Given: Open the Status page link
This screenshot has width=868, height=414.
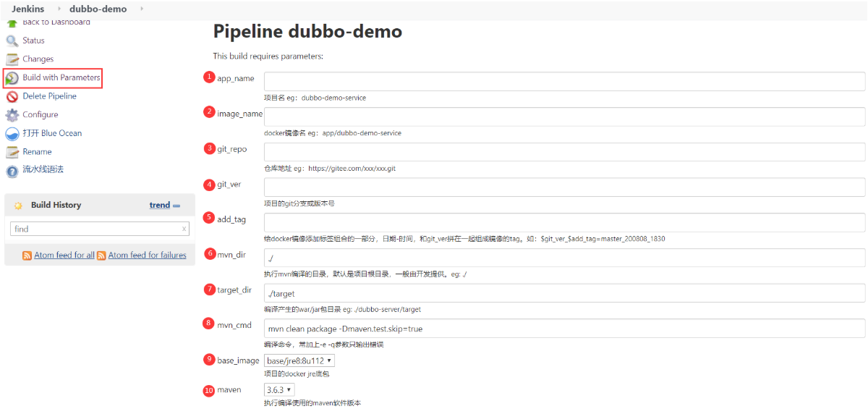Looking at the screenshot, I should tap(33, 41).
